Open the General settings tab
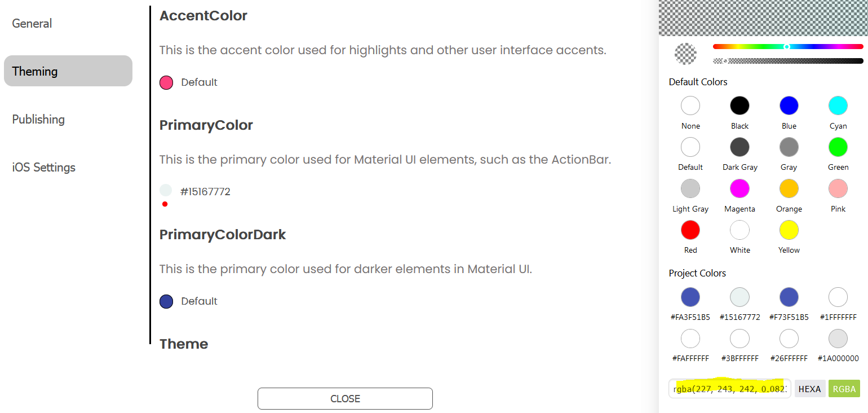 [32, 24]
